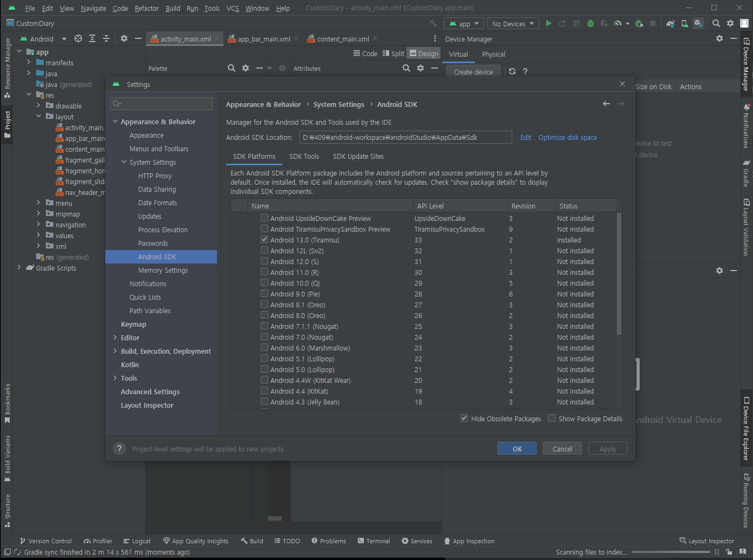Viewport: 753px width, 560px height.
Task: Expand Build, Execution, Deployment settings
Action: click(115, 351)
